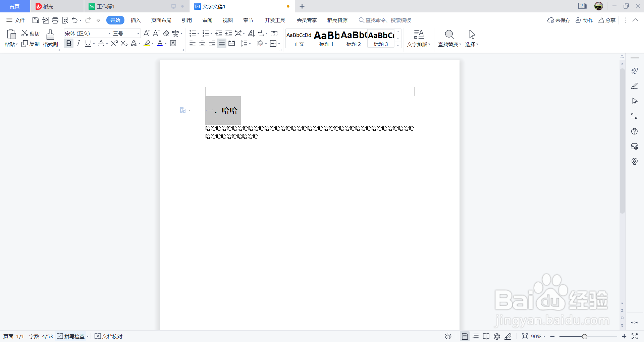Viewport: 644px width, 342px height.
Task: Open the File (文件) menu
Action: (16, 20)
